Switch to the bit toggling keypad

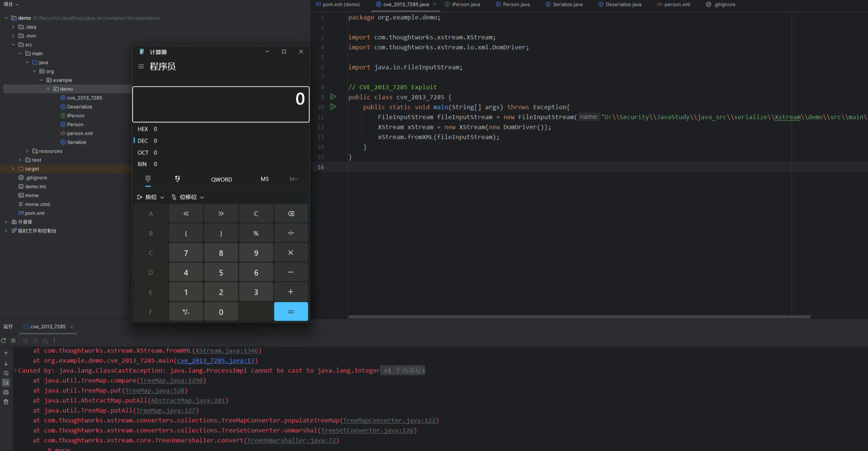pyautogui.click(x=177, y=179)
